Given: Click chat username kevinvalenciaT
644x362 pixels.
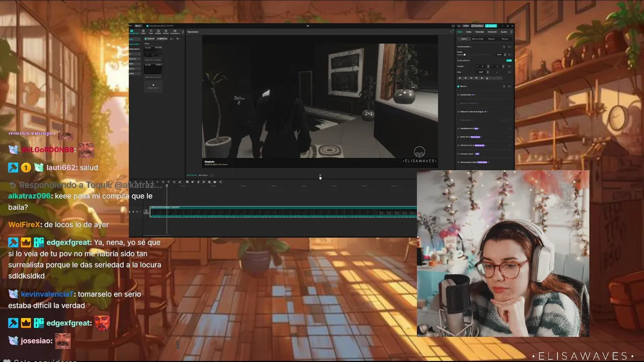Looking at the screenshot, I should click(x=47, y=294).
